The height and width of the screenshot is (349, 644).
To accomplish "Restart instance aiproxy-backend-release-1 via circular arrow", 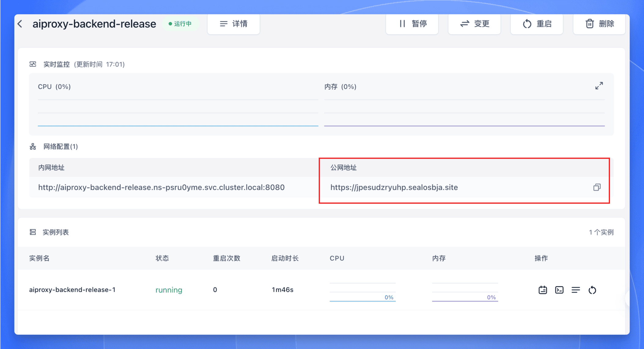I will pos(593,290).
